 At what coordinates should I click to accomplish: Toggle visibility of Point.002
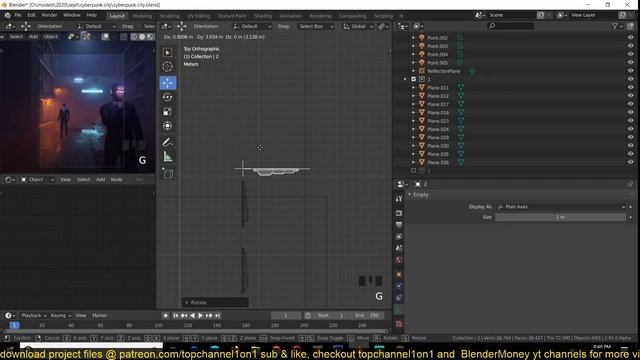coord(631,38)
